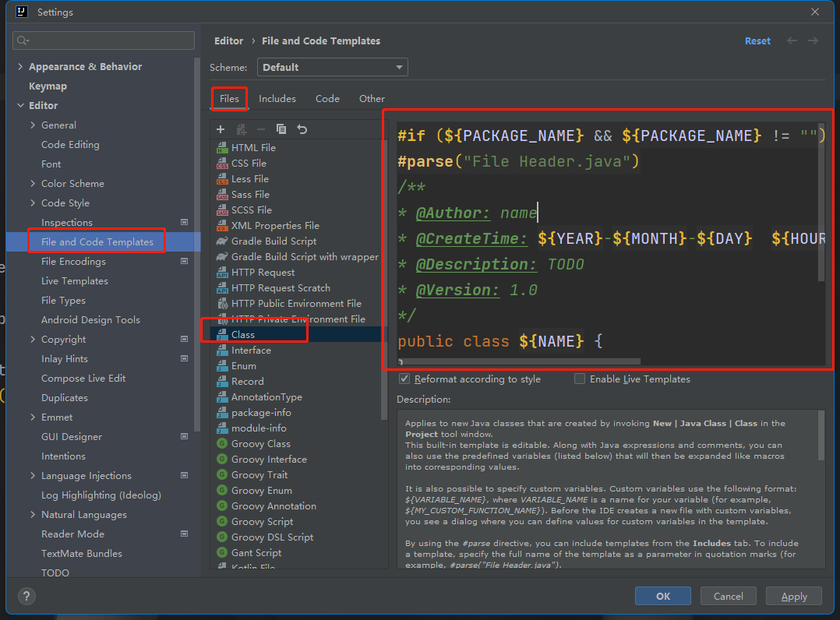Image resolution: width=840 pixels, height=620 pixels.
Task: Click the OK button
Action: pos(662,596)
